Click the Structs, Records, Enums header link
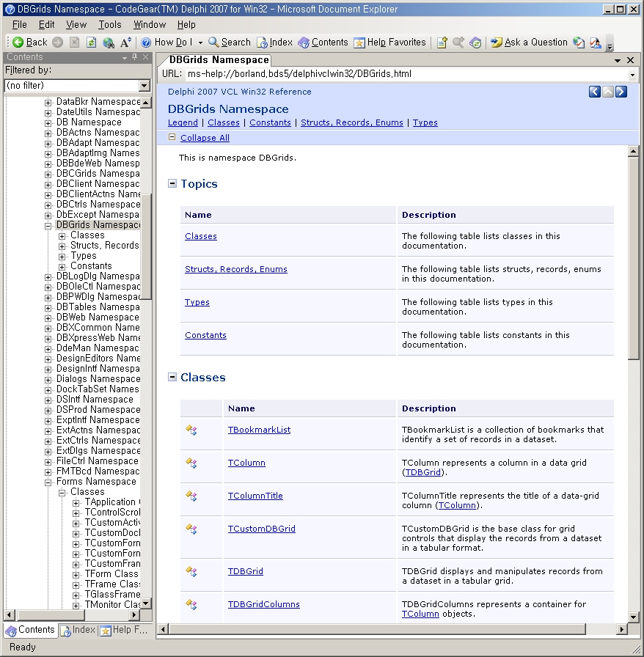 351,122
